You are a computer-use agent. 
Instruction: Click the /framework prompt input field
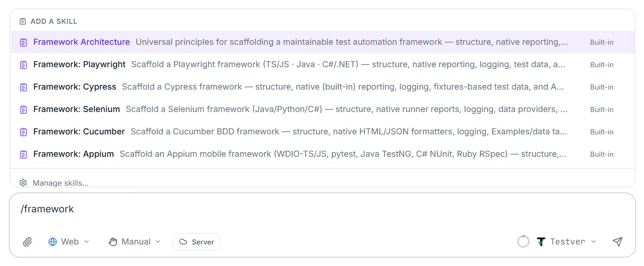point(322,210)
